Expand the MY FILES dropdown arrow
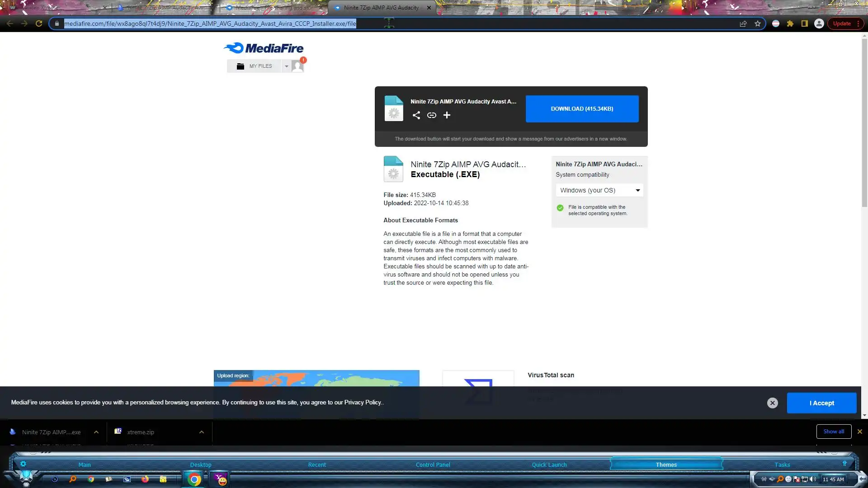 pos(286,66)
